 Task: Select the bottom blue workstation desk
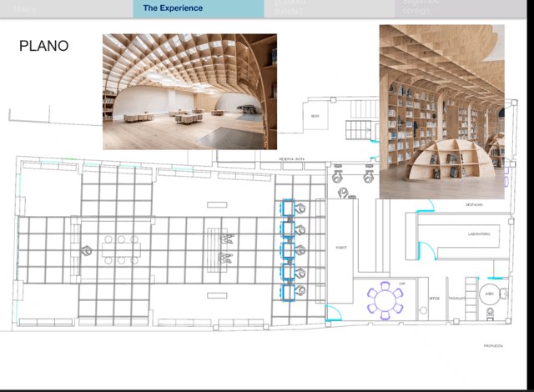click(x=289, y=291)
